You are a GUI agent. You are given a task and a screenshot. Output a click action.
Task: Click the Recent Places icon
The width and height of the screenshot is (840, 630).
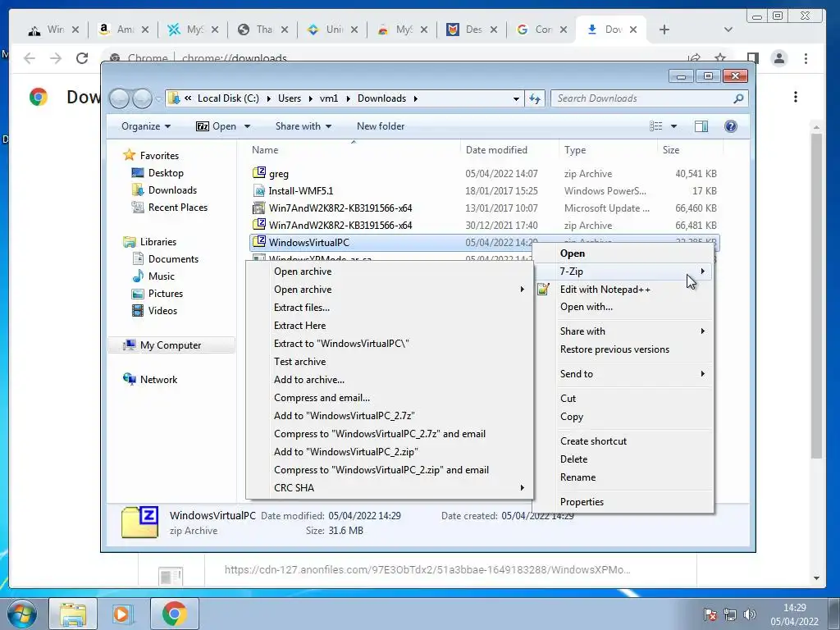[138, 207]
